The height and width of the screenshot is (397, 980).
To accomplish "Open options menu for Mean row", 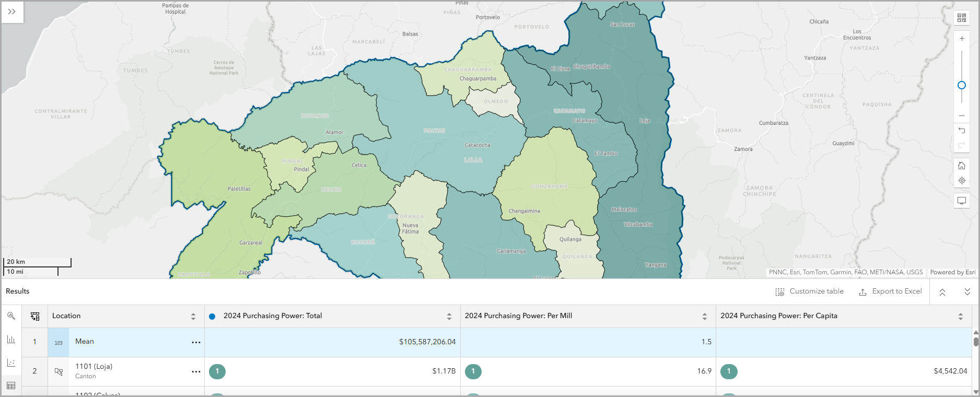I will pyautogui.click(x=196, y=342).
